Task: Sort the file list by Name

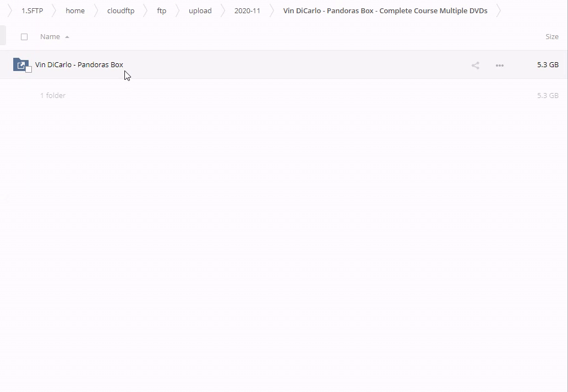Action: (x=50, y=37)
